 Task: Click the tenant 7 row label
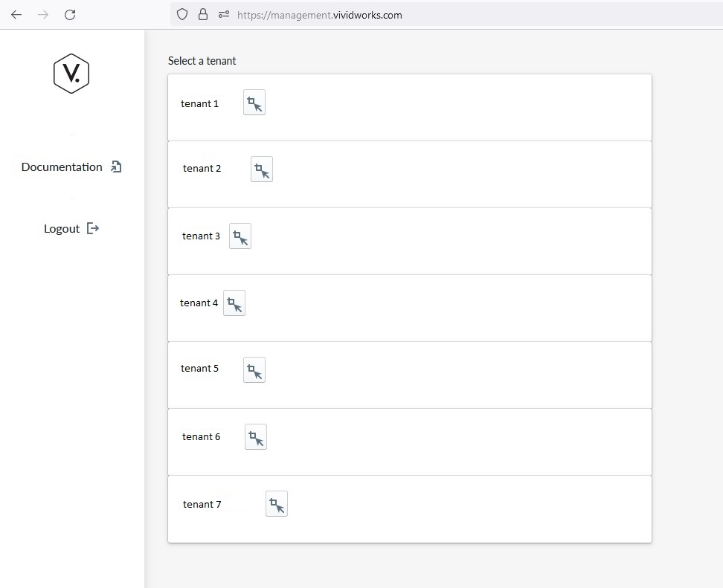(x=202, y=504)
